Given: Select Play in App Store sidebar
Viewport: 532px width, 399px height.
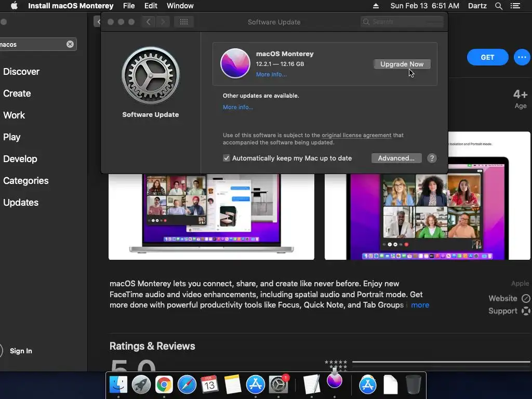Looking at the screenshot, I should (x=12, y=137).
